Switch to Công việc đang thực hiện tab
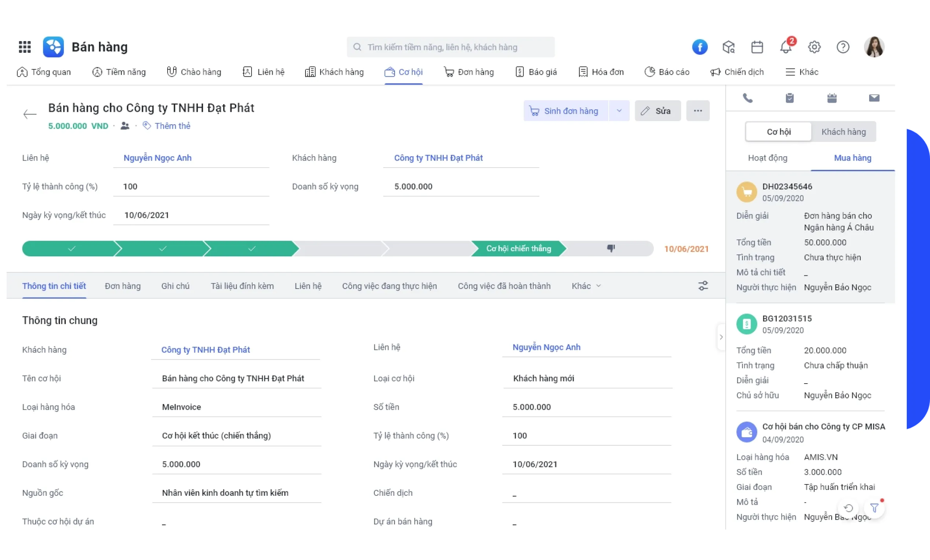This screenshot has width=930, height=560. pyautogui.click(x=389, y=286)
